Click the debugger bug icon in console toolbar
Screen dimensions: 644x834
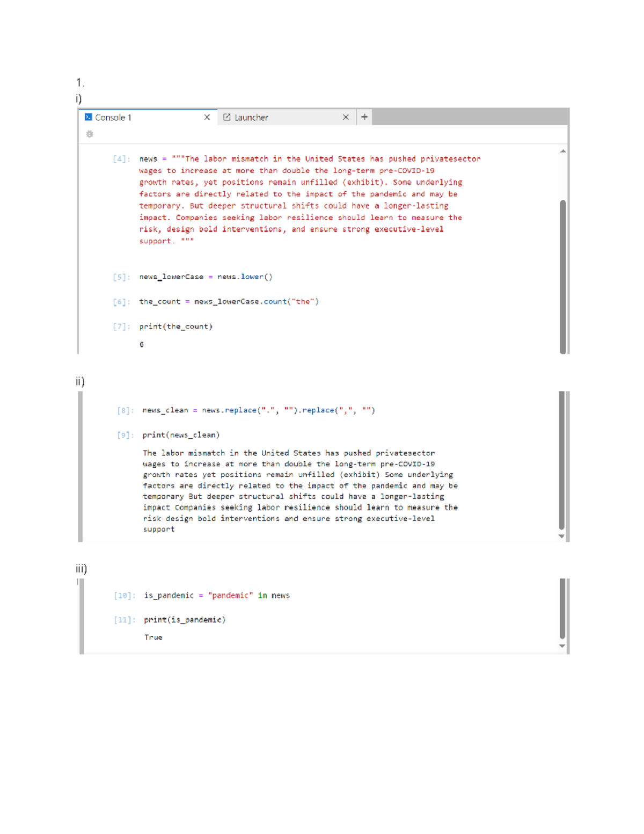click(90, 134)
